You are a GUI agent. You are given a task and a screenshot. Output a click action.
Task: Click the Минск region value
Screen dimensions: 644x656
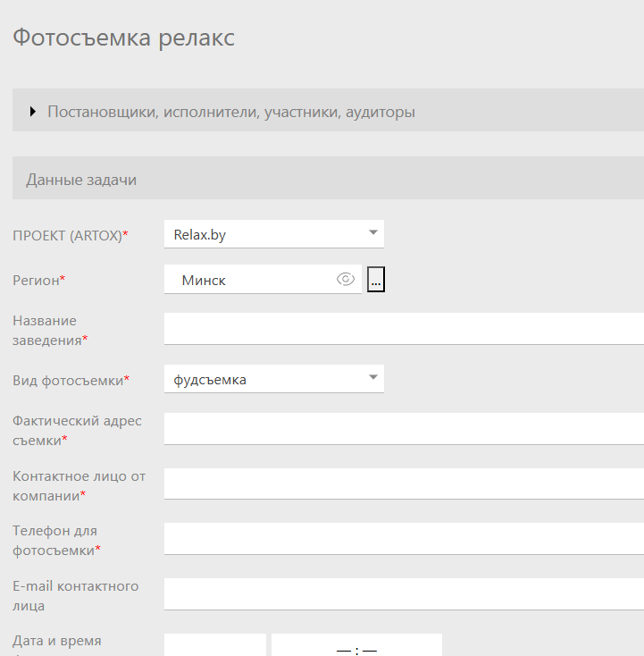[x=204, y=281]
